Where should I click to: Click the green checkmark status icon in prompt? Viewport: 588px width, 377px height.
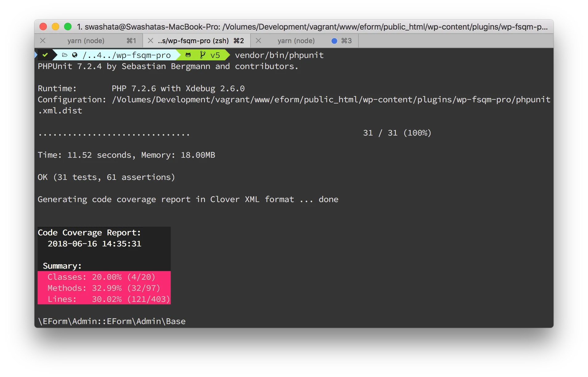[x=45, y=55]
